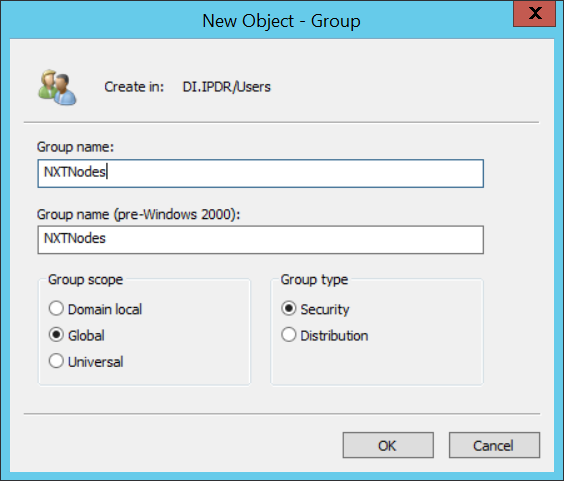The height and width of the screenshot is (481, 564).
Task: Click the Group name: label
Action: pyautogui.click(x=75, y=147)
